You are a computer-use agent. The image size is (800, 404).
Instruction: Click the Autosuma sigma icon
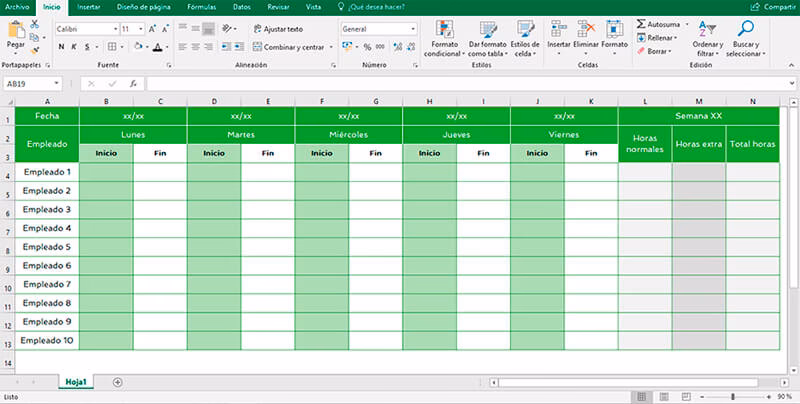[x=641, y=23]
